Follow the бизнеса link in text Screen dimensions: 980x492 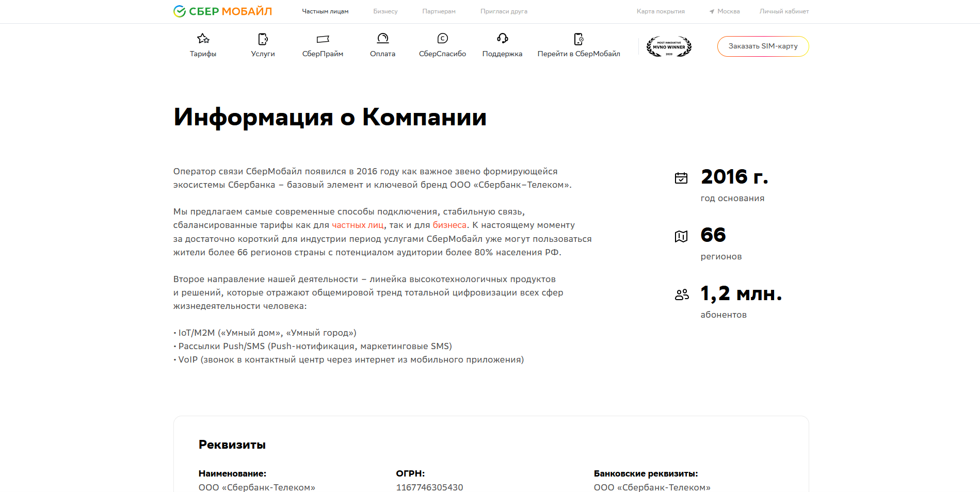(449, 225)
